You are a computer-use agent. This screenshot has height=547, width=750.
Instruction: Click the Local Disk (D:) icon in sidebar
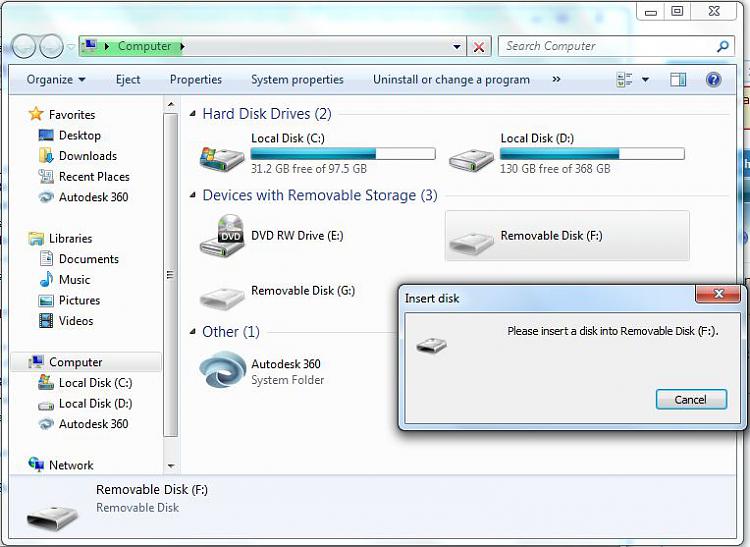tap(46, 405)
